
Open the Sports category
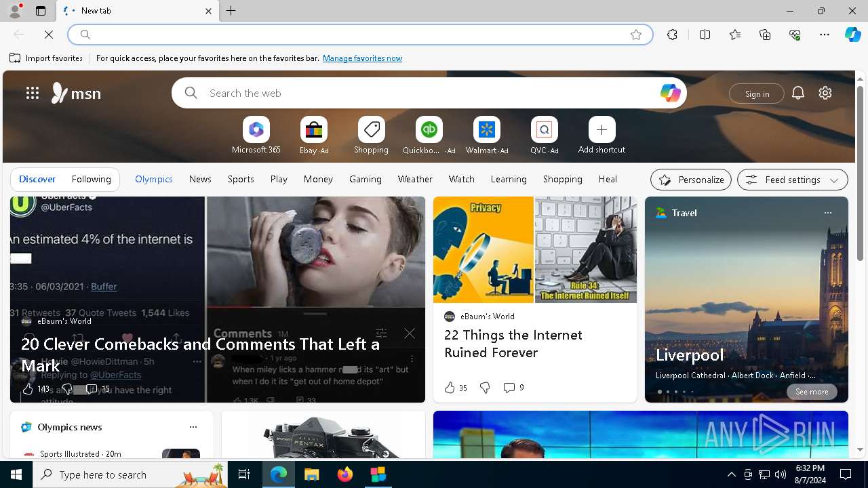click(241, 179)
